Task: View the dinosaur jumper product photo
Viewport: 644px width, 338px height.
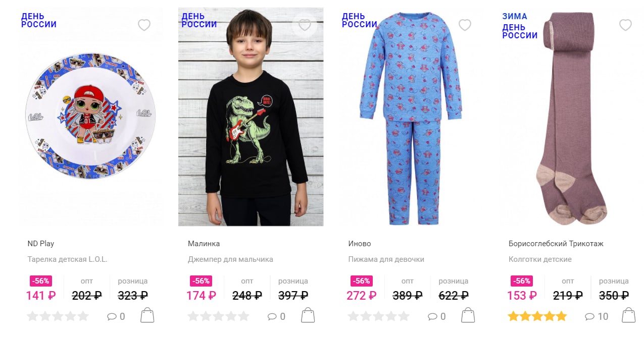Action: [251, 117]
